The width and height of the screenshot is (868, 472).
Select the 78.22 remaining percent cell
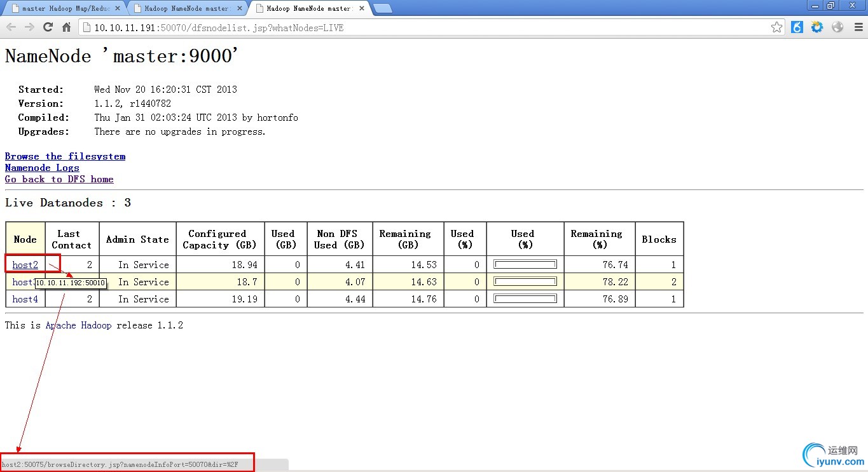click(599, 282)
